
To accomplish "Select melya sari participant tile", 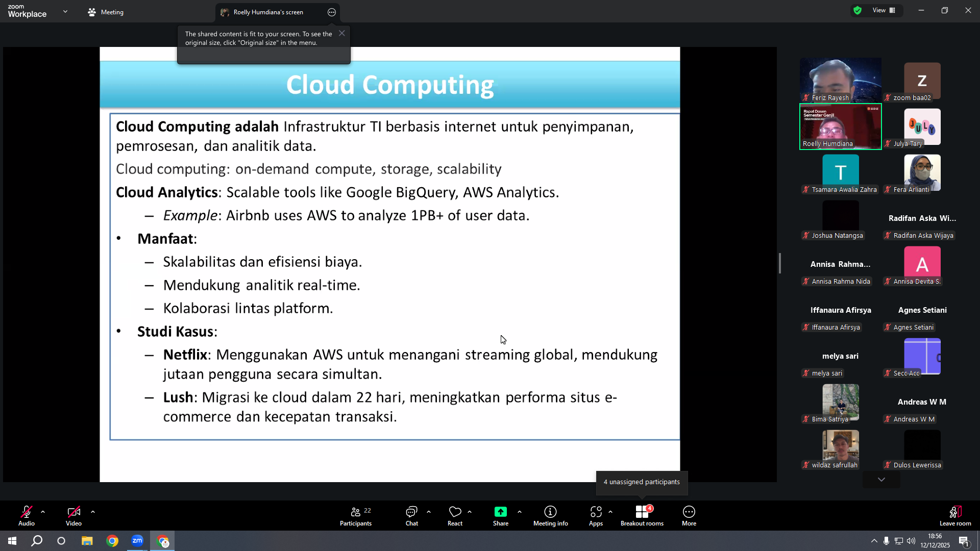I will click(841, 356).
